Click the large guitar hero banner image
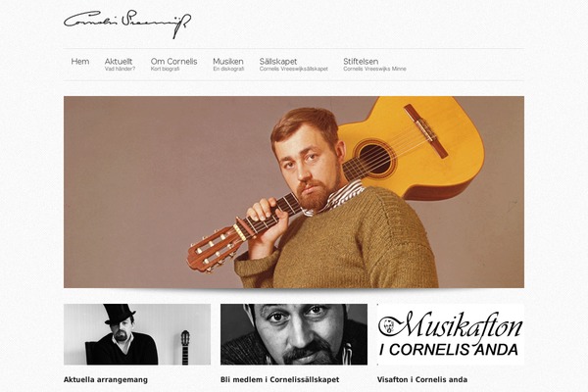 (294, 192)
